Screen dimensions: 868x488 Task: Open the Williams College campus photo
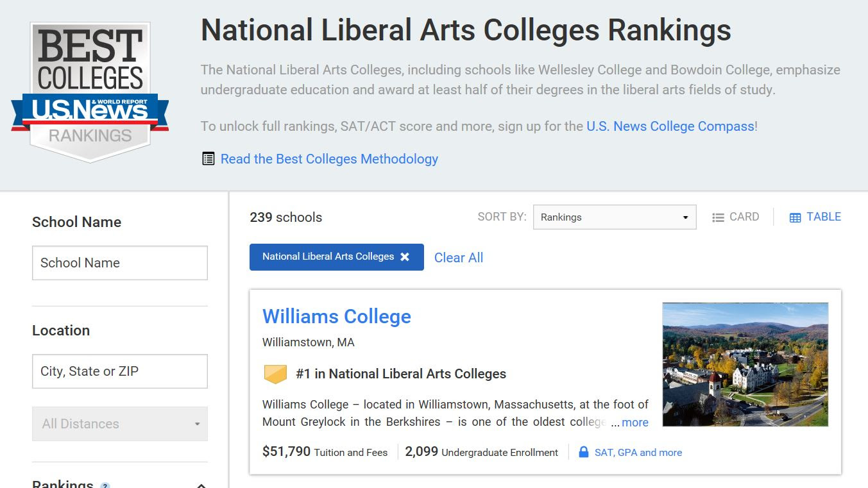tap(745, 364)
